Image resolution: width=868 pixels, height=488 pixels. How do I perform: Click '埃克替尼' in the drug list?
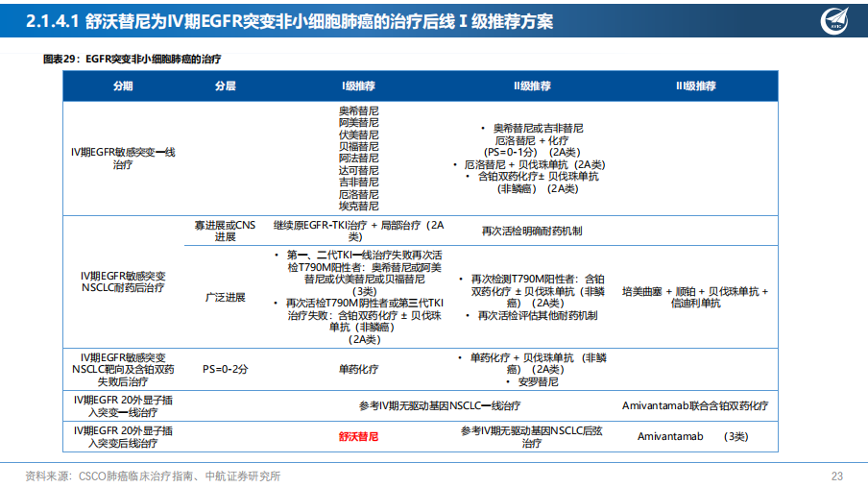(359, 207)
